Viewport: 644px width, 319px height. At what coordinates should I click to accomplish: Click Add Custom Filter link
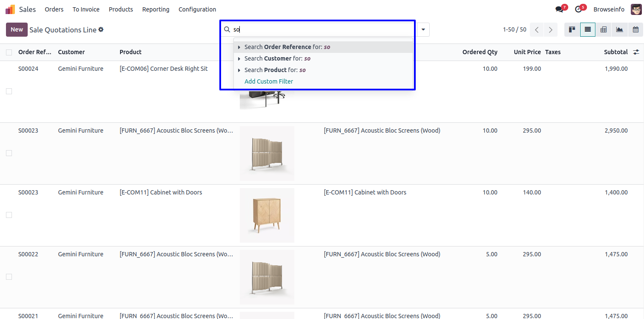[269, 81]
